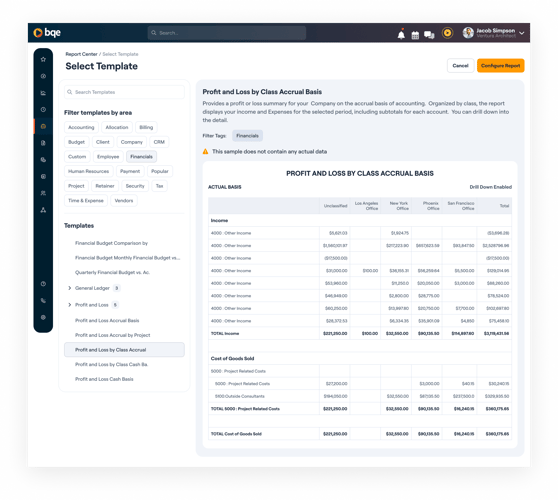
Task: Toggle the Billing filter chip
Action: pyautogui.click(x=146, y=127)
